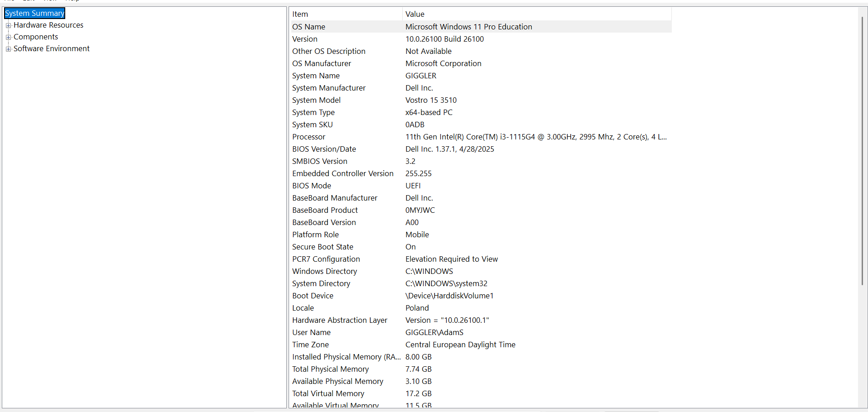Expand the Hardware Resources node
Viewport: 868px width, 412px height.
(x=8, y=25)
